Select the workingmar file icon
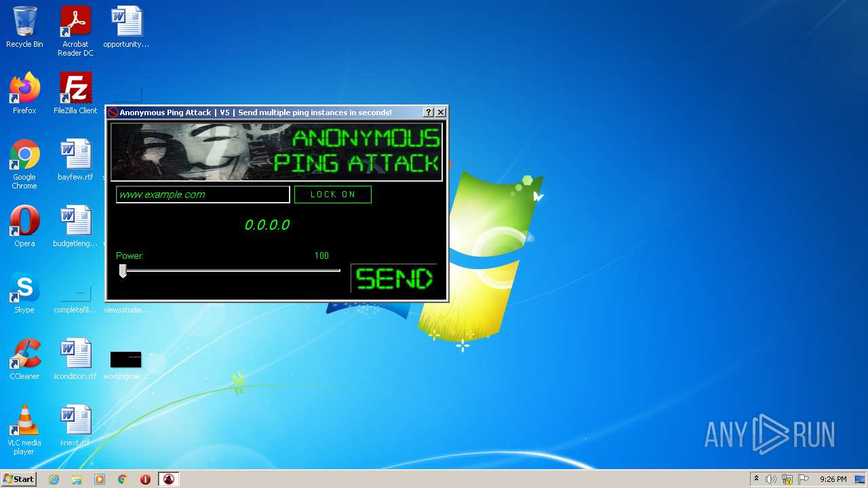The image size is (868, 488). (x=126, y=365)
